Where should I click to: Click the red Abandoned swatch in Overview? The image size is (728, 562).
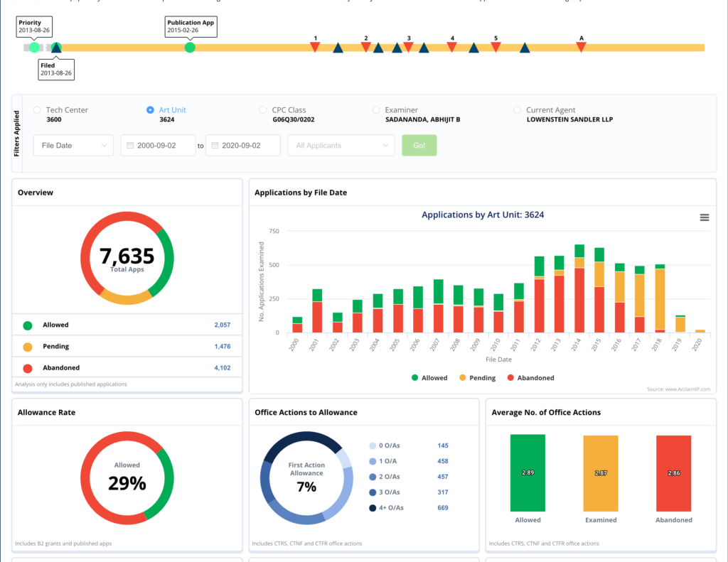28,368
